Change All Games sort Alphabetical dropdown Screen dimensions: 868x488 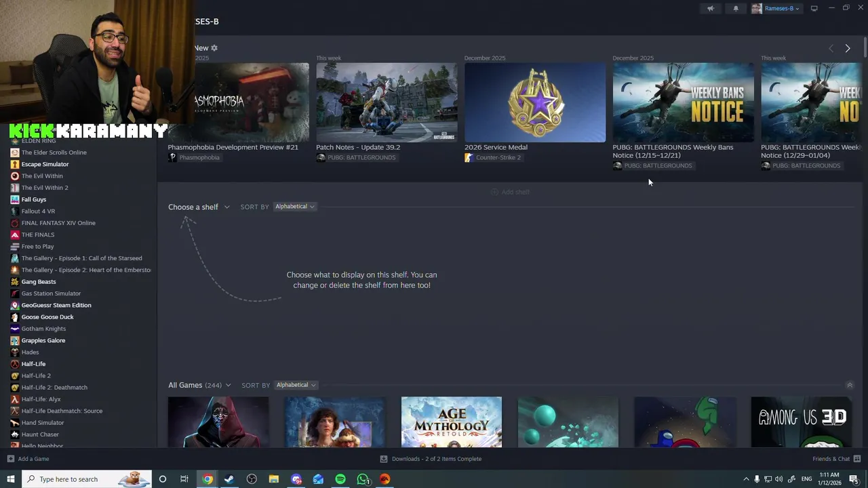click(296, 385)
